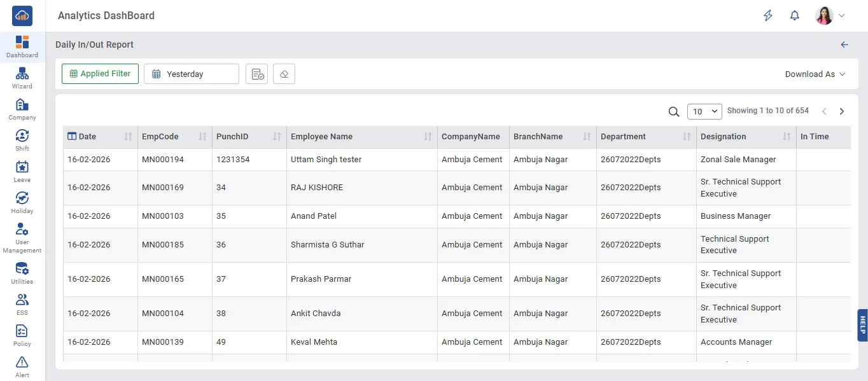Go to next page of results
Viewport: 868px width, 381px height.
coord(842,111)
